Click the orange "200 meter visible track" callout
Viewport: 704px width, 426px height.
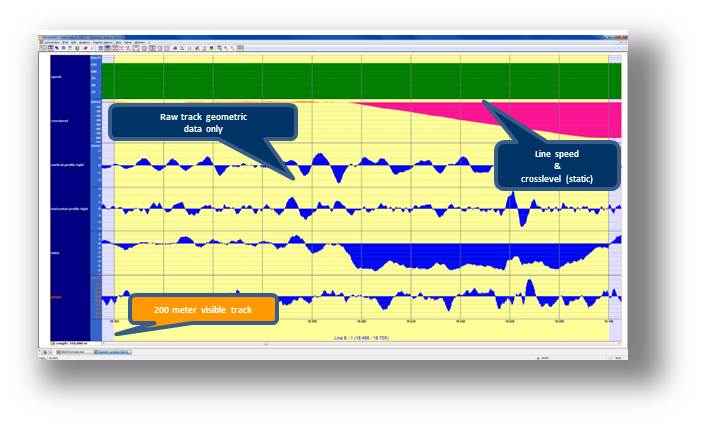click(203, 310)
